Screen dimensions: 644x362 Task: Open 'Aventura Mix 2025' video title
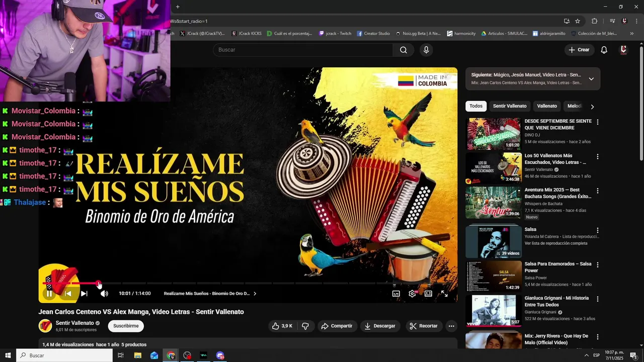pos(558,193)
